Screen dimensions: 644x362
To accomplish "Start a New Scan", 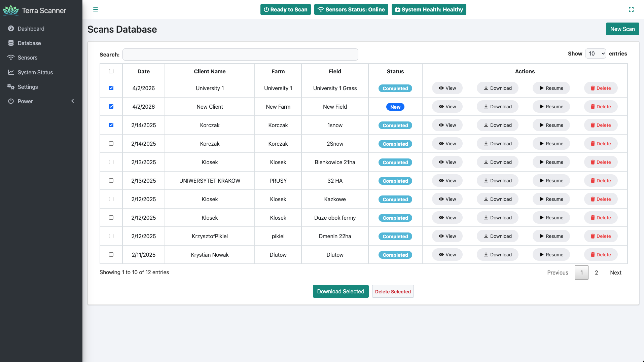I will tap(622, 29).
